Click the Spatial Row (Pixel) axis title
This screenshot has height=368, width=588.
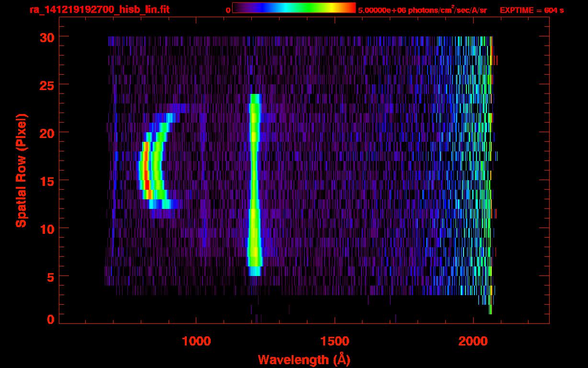click(21, 170)
